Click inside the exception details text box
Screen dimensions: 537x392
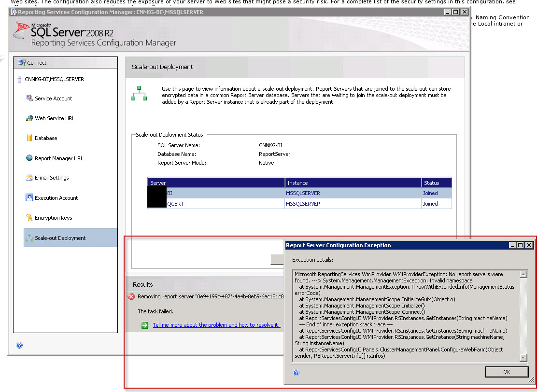[x=406, y=315]
